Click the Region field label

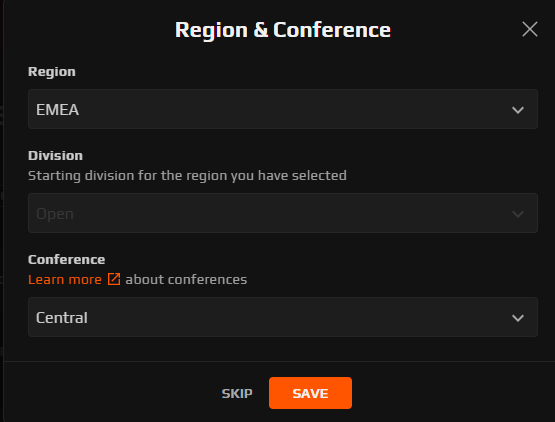coord(52,72)
